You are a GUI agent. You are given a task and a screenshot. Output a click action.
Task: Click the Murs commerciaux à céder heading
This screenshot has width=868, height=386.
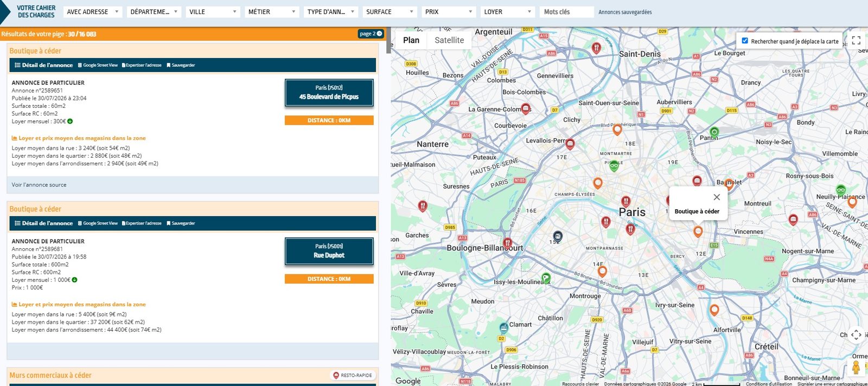(50, 375)
